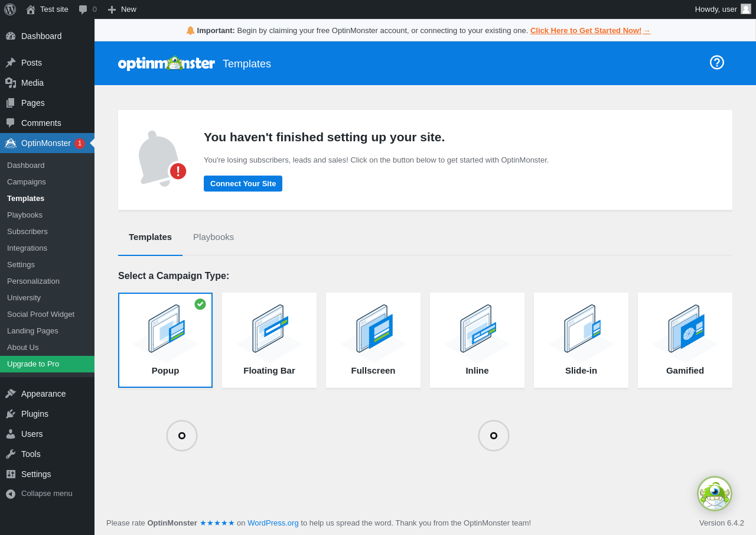Viewport: 756px width, 535px height.
Task: Open the Tools menu
Action: pos(47,454)
